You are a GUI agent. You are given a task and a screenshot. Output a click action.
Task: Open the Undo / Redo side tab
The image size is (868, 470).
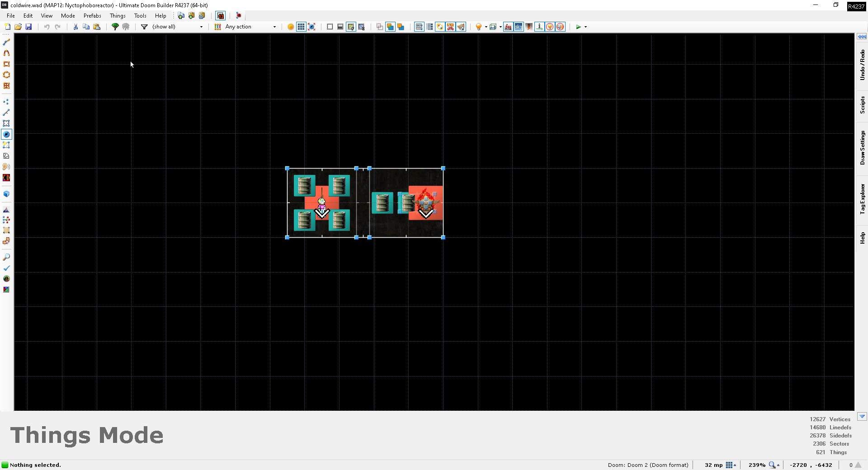click(862, 65)
